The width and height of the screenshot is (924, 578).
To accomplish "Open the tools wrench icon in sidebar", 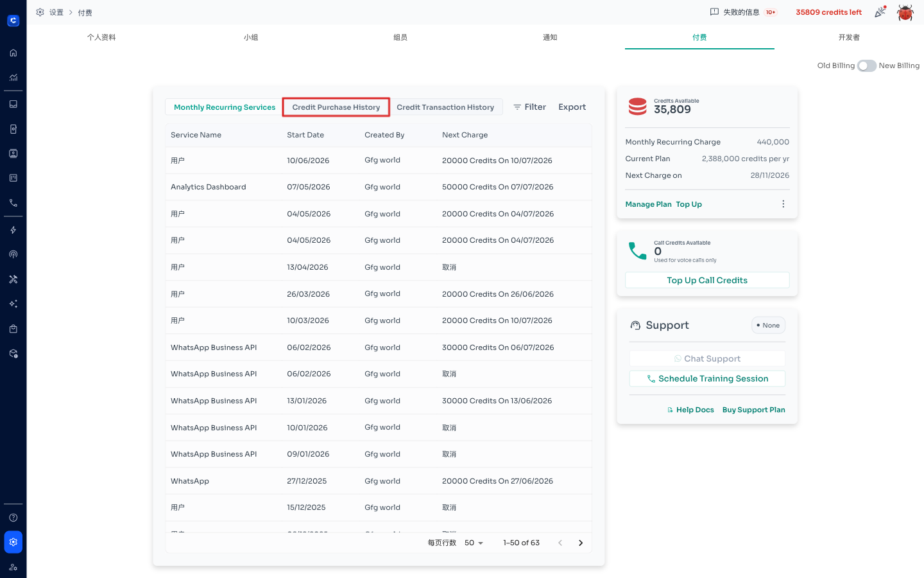I will 13,279.
